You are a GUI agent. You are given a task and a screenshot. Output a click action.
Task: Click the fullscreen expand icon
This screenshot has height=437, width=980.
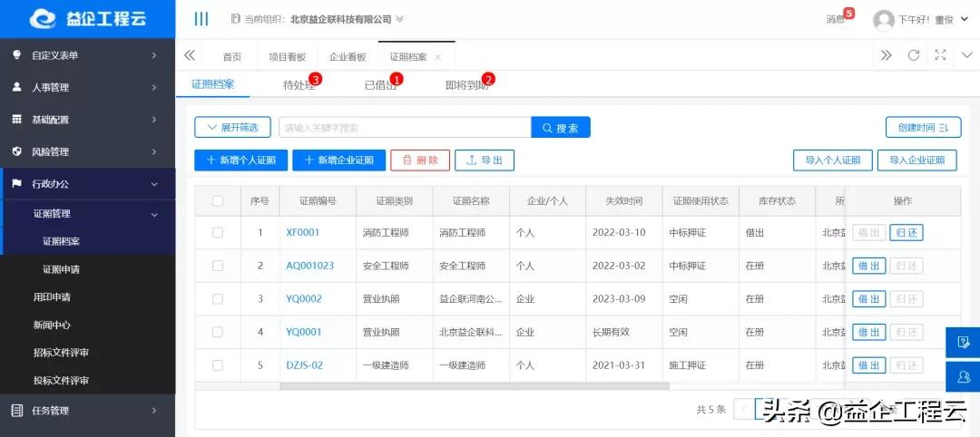[x=940, y=55]
